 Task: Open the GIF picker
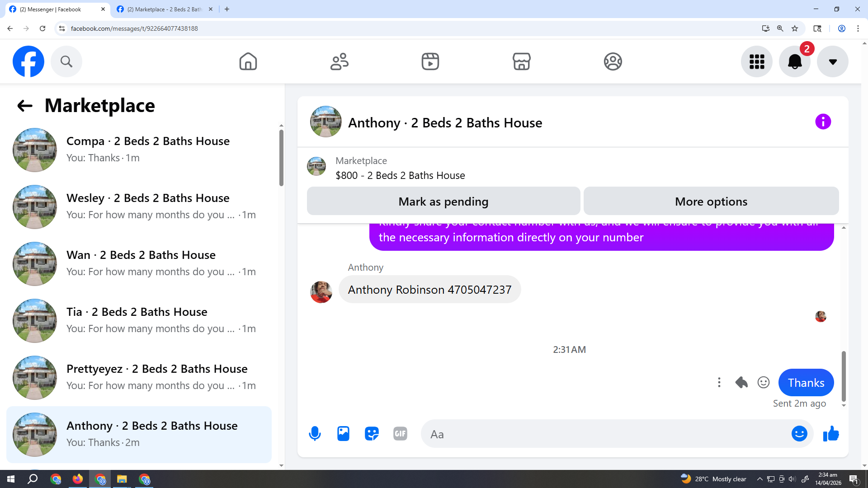(x=400, y=434)
